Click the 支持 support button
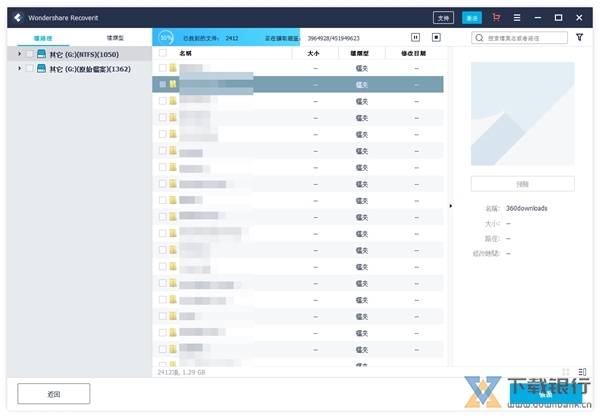 (x=443, y=18)
